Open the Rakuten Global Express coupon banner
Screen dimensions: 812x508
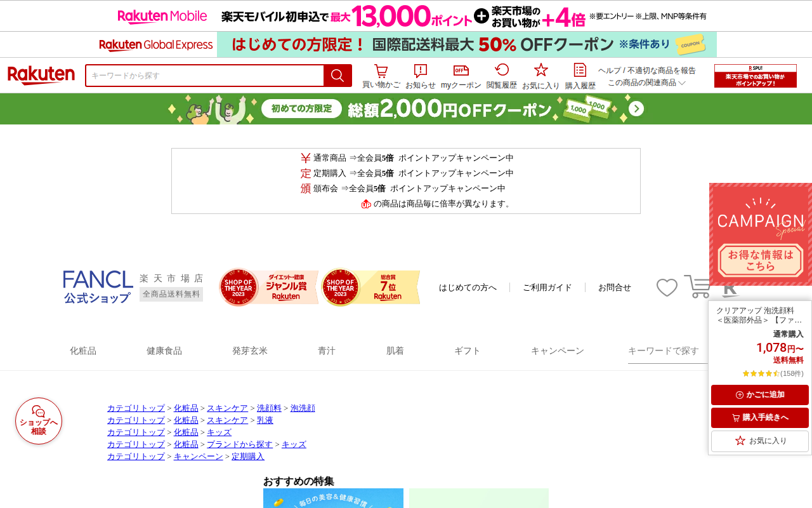click(406, 44)
